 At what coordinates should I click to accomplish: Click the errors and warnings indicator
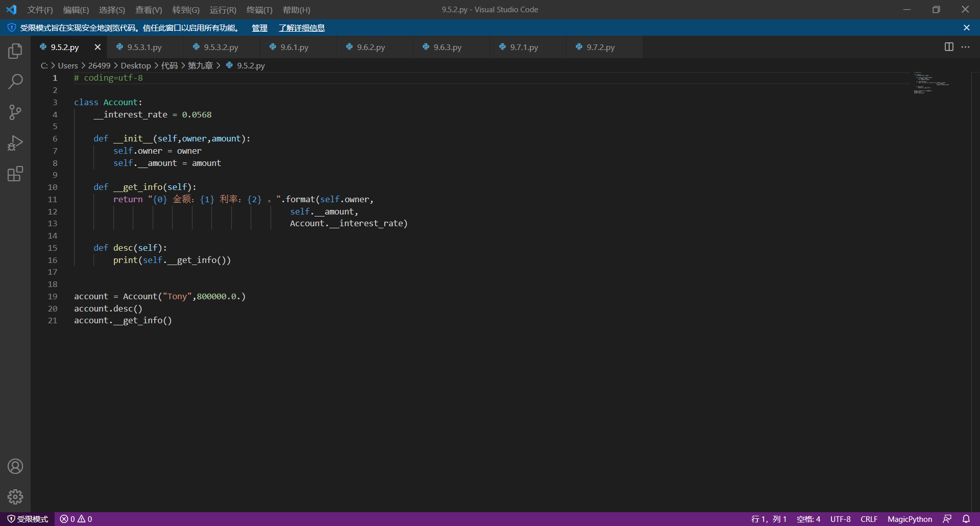click(x=76, y=519)
